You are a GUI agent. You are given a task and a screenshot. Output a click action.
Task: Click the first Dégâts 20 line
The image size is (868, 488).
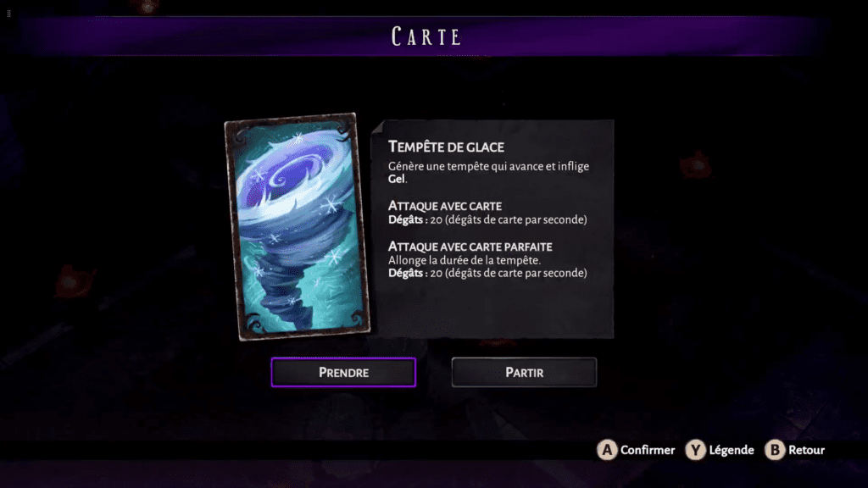487,219
